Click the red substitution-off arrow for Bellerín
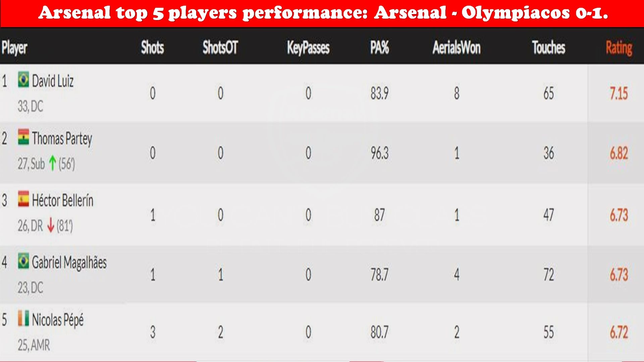Image resolution: width=644 pixels, height=362 pixels. 51,225
